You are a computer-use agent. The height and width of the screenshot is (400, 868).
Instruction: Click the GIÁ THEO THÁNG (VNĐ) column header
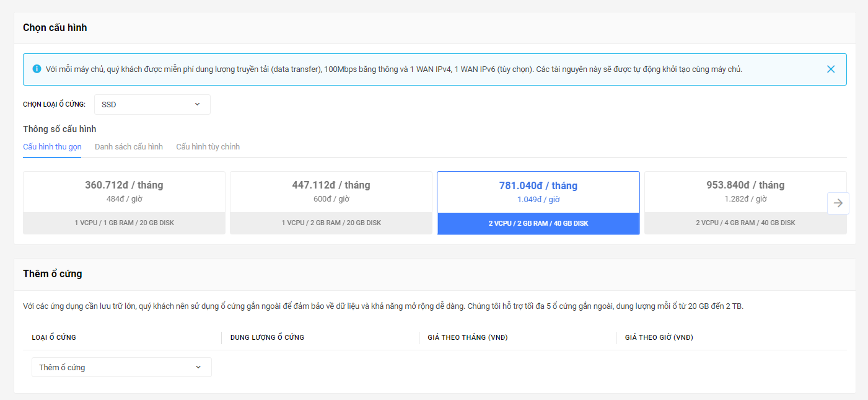click(468, 337)
